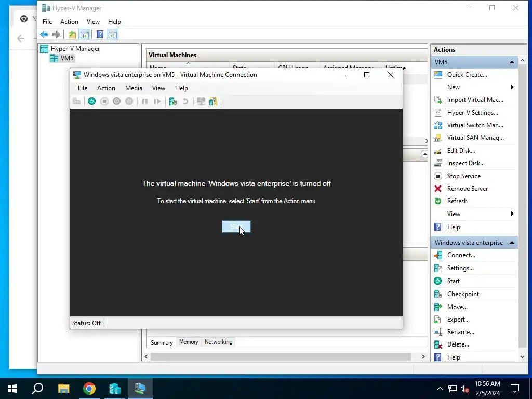Open Server Manager from the taskbar
Viewport: 532px width, 399px height.
(x=115, y=389)
